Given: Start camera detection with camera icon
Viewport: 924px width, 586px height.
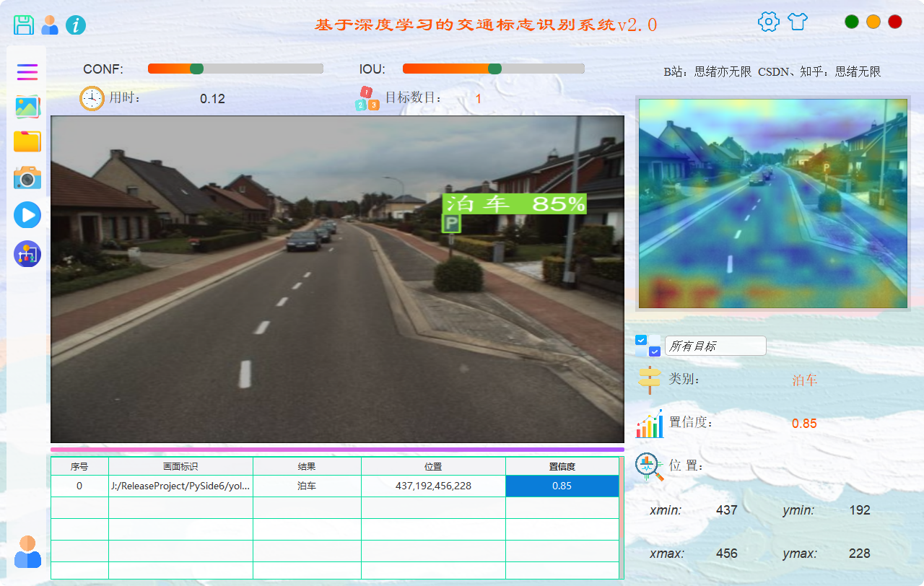Looking at the screenshot, I should [27, 177].
